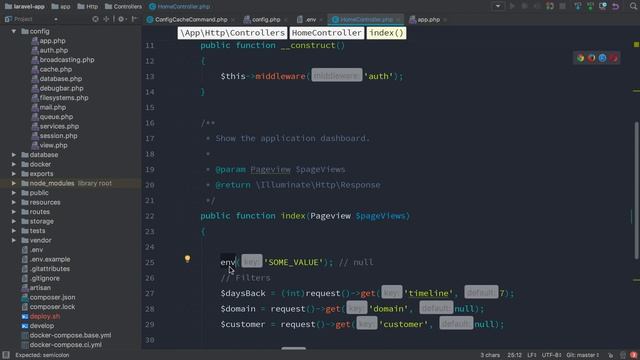Click the tool windows icon in status bar
Image resolution: width=640 pixels, height=360 pixels.
pos(6,355)
